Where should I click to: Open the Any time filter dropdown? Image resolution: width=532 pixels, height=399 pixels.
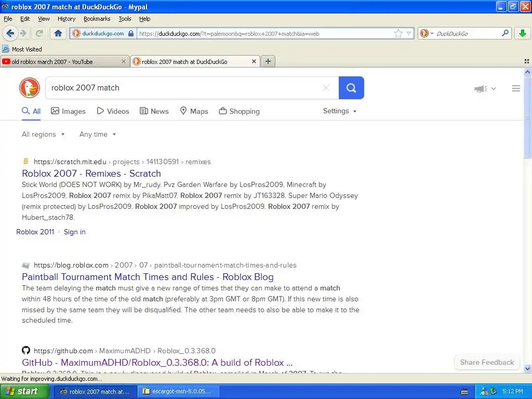[98, 135]
